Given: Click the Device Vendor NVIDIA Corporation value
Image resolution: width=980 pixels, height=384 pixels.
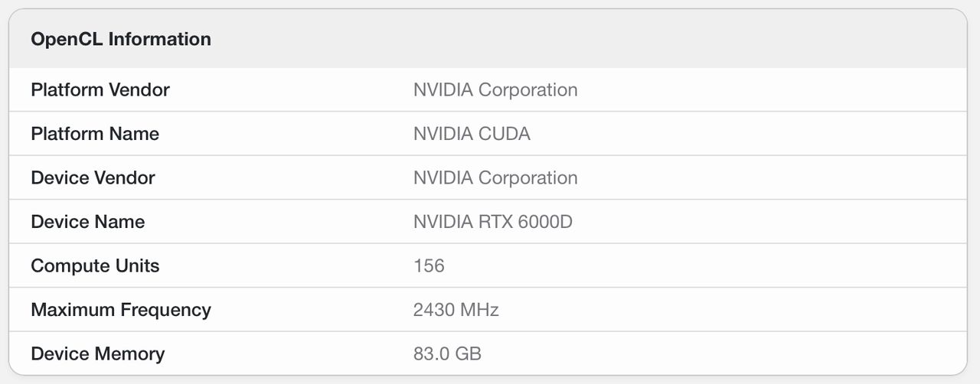Looking at the screenshot, I should [495, 177].
